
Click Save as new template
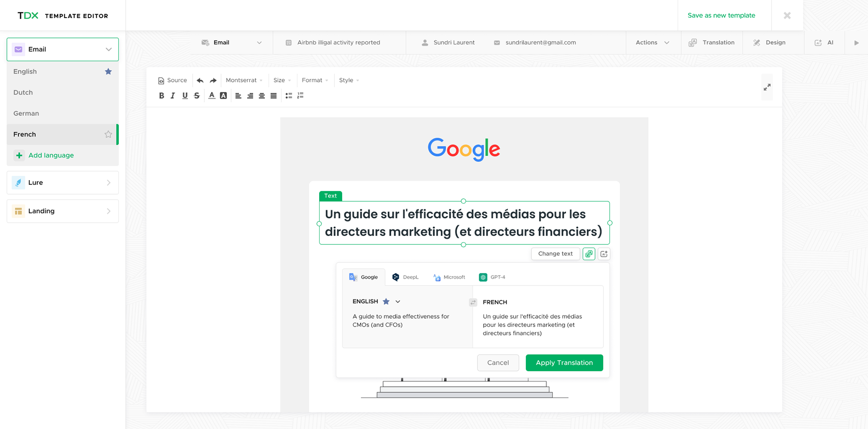tap(722, 15)
